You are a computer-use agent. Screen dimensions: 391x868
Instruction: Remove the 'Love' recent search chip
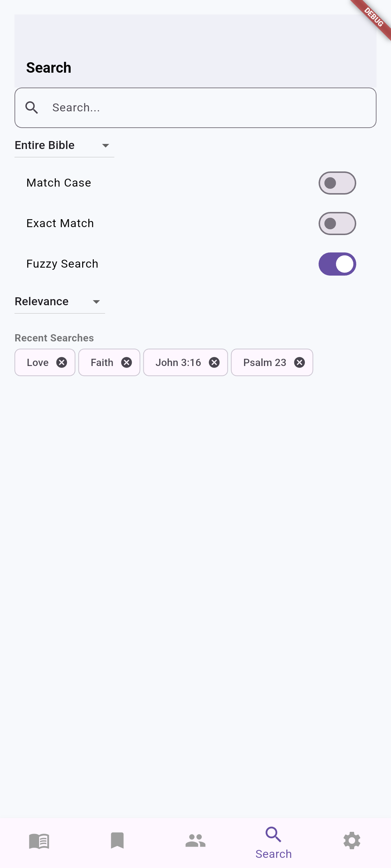point(61,362)
